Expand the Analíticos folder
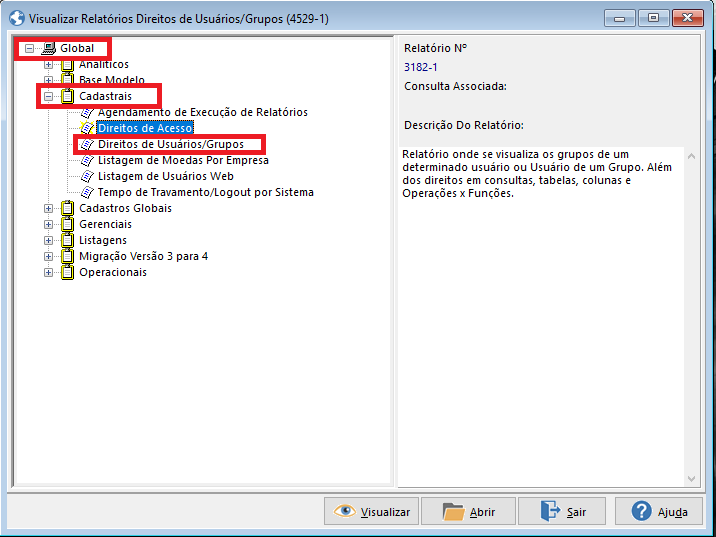Image resolution: width=716 pixels, height=537 pixels. (x=48, y=65)
